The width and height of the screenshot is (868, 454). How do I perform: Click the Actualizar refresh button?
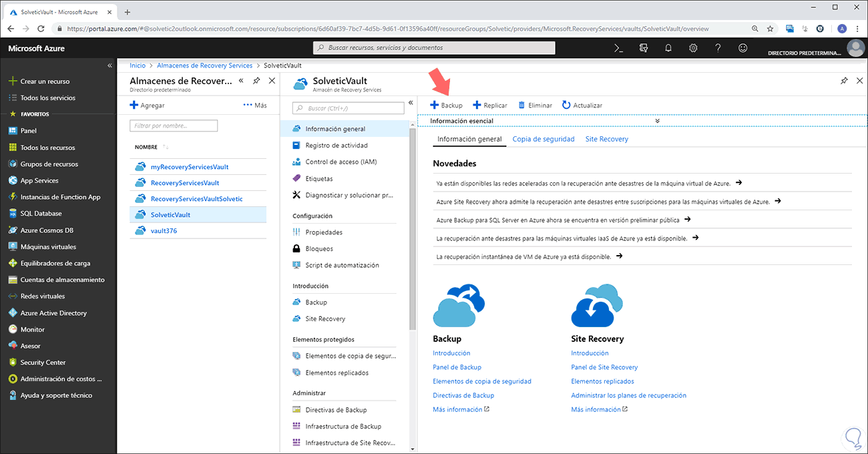[x=582, y=105]
